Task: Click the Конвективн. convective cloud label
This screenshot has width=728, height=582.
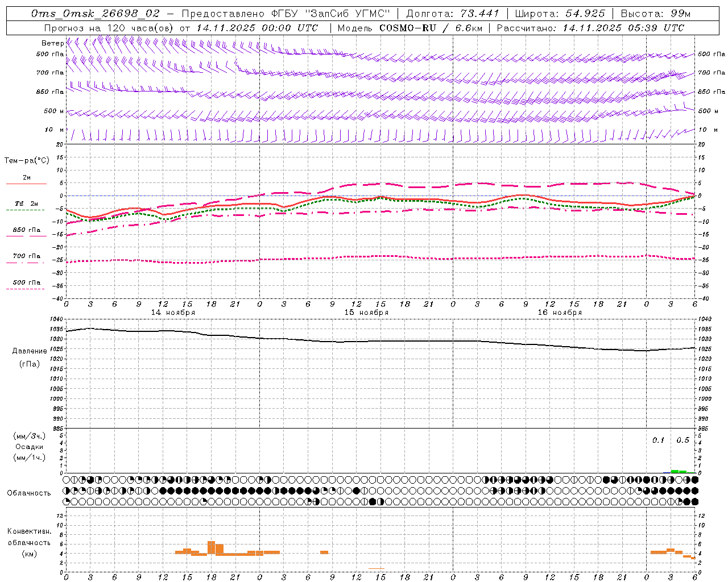Action: click(x=30, y=531)
